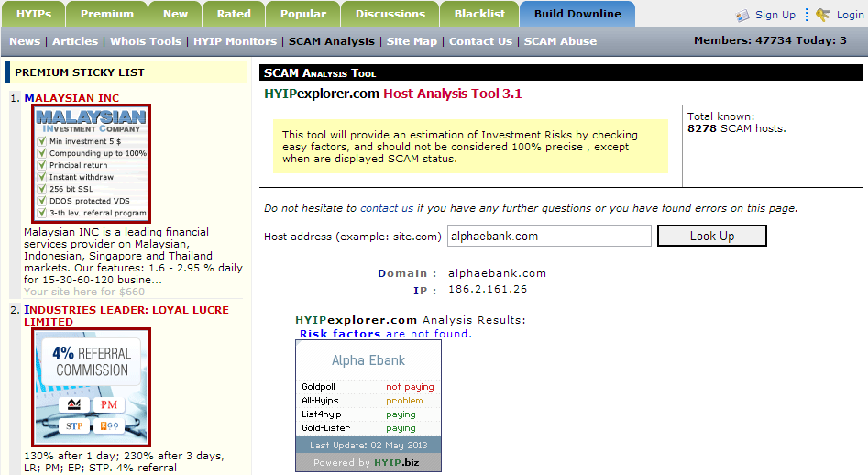The image size is (868, 475).
Task: Click the Login keys icon
Action: (823, 15)
